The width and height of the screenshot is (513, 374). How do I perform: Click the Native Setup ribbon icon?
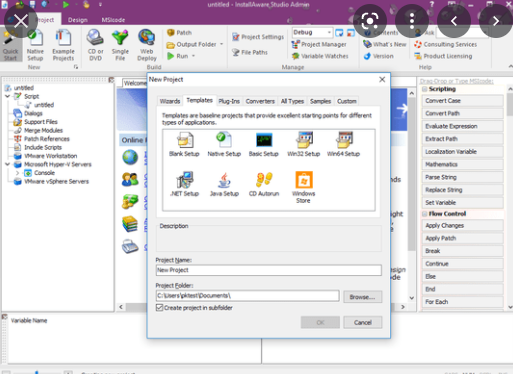coord(35,45)
